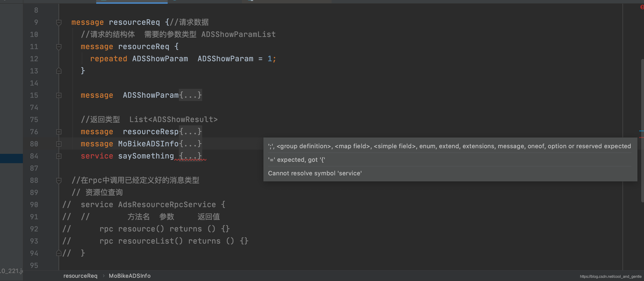The image size is (644, 281).
Task: Click the active editor tab underlined blue
Action: click(x=132, y=1)
